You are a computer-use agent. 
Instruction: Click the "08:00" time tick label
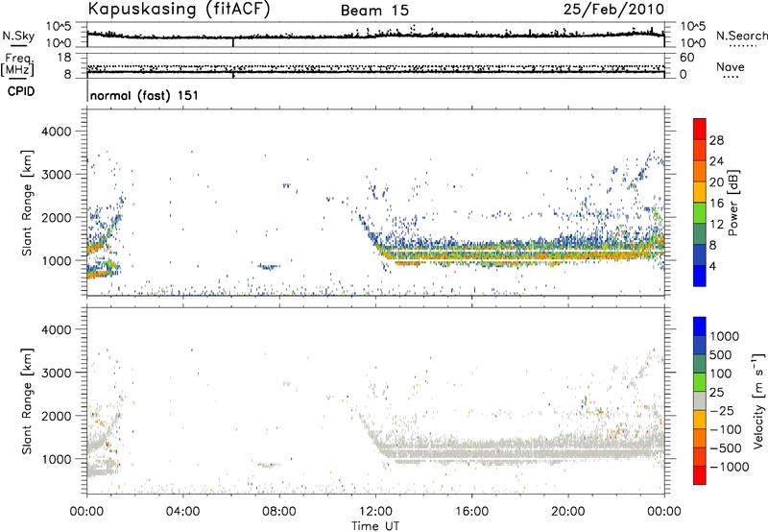(279, 512)
